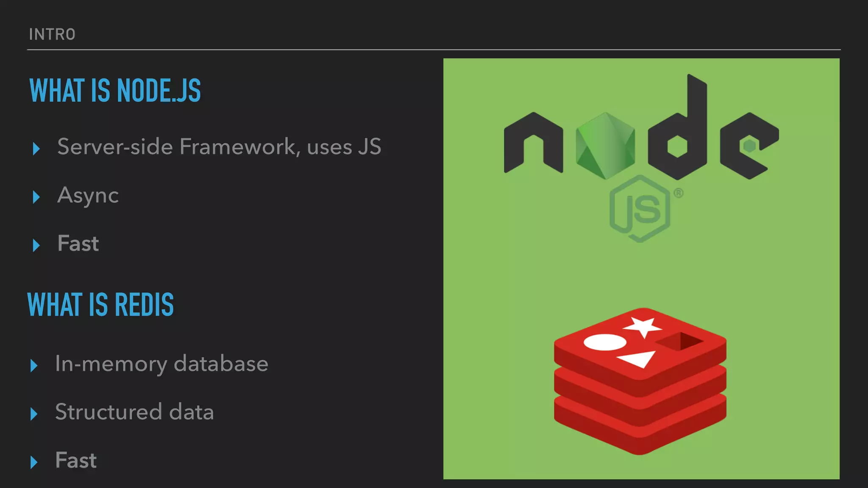
Task: Click the 'Async' bullet text
Action: click(88, 196)
